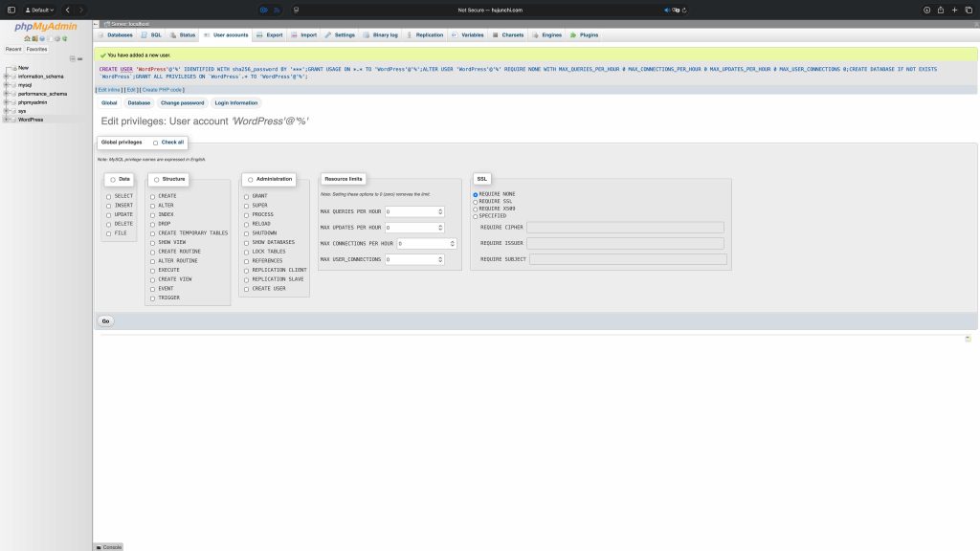Viewport: 980px width, 551px height.
Task: Expand the information_schema database node
Action: click(7, 76)
